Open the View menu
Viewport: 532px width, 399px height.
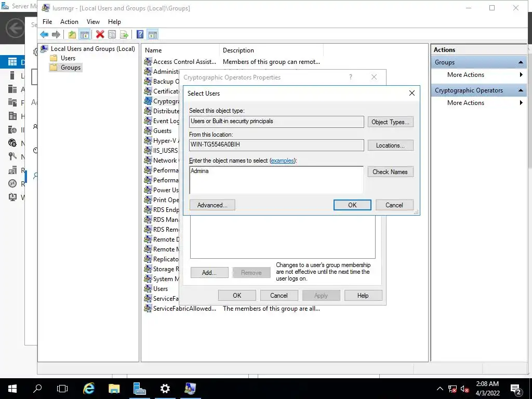(93, 22)
